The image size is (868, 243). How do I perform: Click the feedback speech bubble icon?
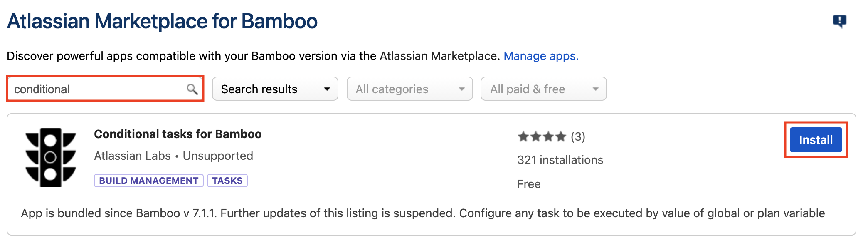[839, 21]
